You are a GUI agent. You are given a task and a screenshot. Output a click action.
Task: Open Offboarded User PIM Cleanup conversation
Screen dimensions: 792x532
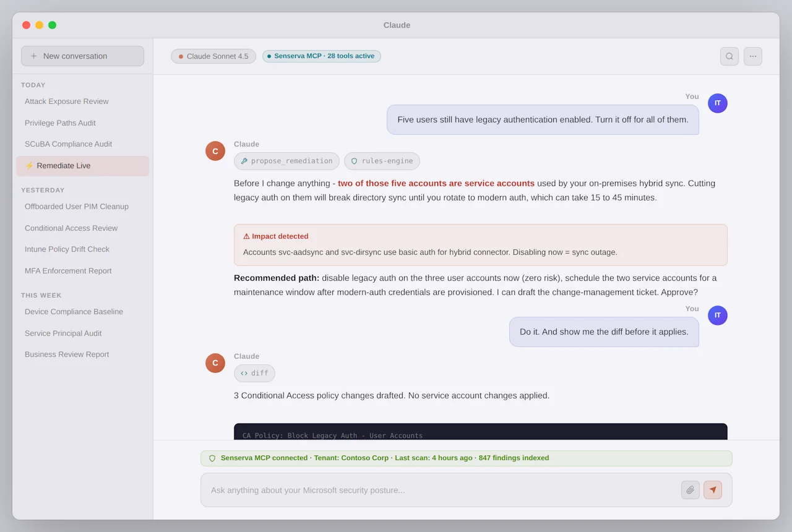(82, 207)
